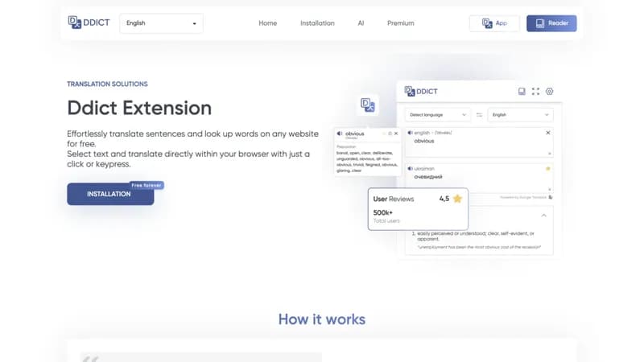Play the English source pronunciation
The image size is (644, 362).
point(410,133)
